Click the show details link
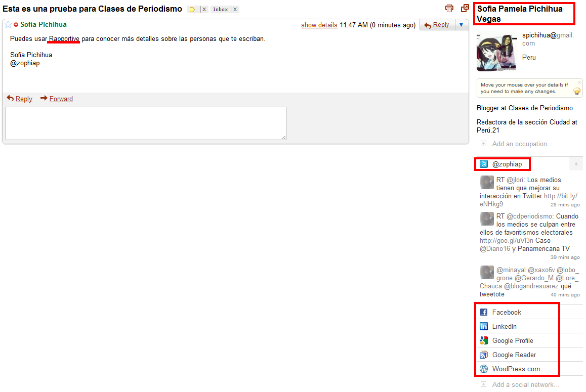Screen dimensions: 586x392 [319, 25]
